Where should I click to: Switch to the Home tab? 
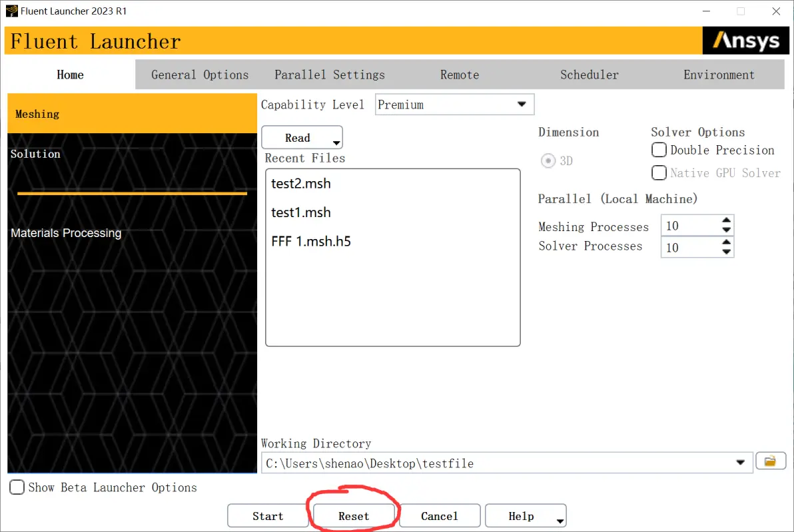tap(71, 75)
